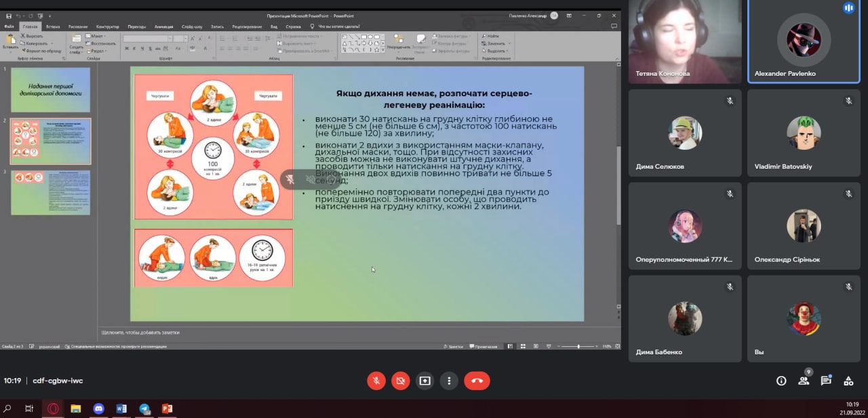Expand the Select (Выделить) dropdown
The width and height of the screenshot is (868, 418).
click(495, 51)
